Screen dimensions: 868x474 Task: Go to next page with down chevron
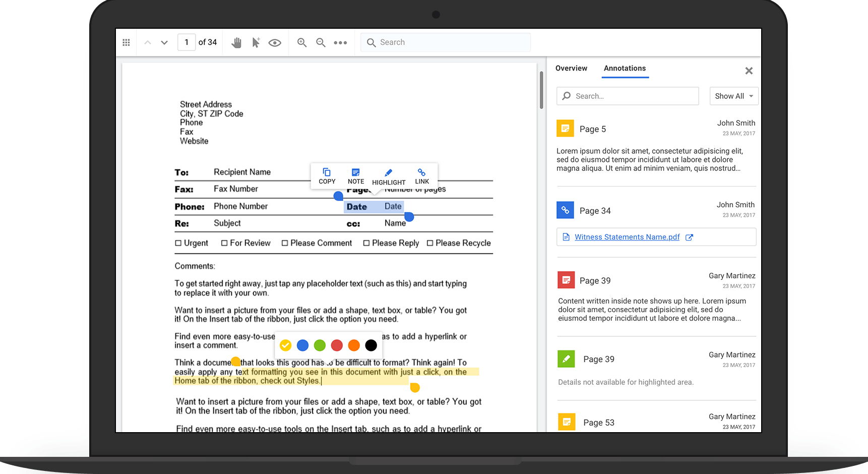tap(164, 43)
